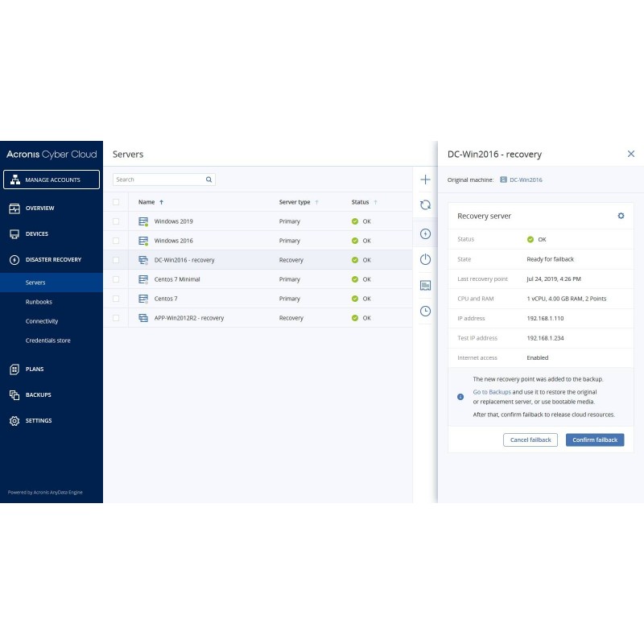Click the power icon in action strip
This screenshot has width=644, height=644.
(425, 259)
